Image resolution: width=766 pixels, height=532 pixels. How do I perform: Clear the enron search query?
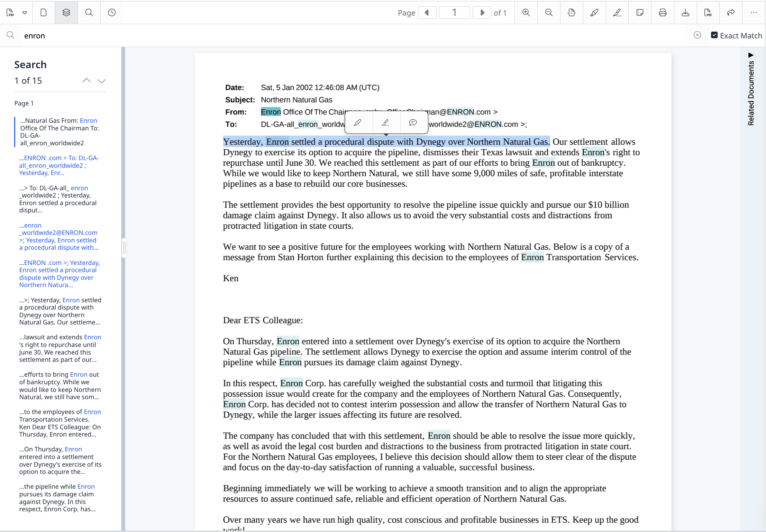697,35
